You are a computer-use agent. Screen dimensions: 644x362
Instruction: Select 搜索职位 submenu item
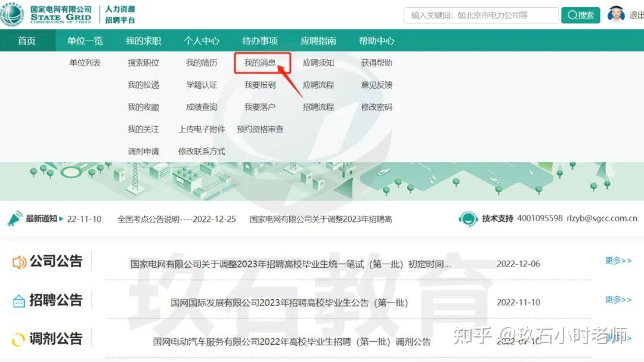pos(143,63)
